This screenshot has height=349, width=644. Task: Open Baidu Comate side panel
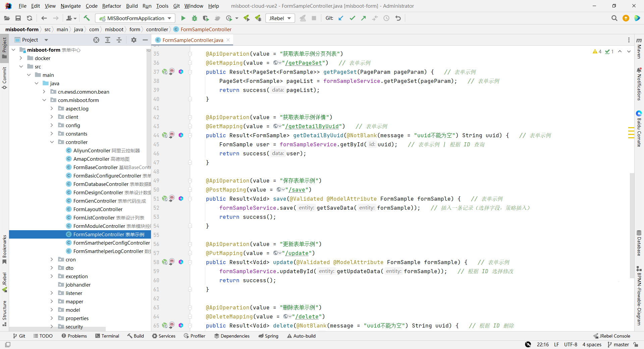click(x=639, y=129)
